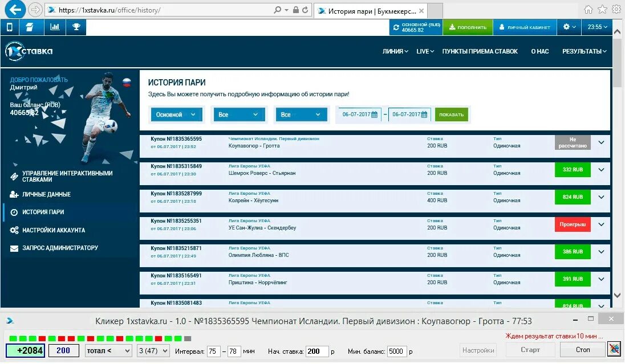This screenshot has height=364, width=625.
Task: Click the Мин. баланс field 5000
Action: coord(397,351)
